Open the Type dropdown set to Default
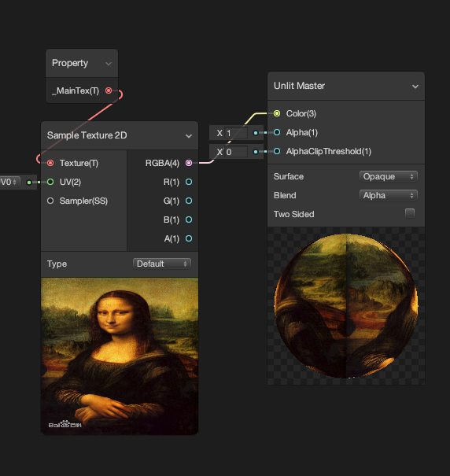The height and width of the screenshot is (476, 450). [162, 264]
